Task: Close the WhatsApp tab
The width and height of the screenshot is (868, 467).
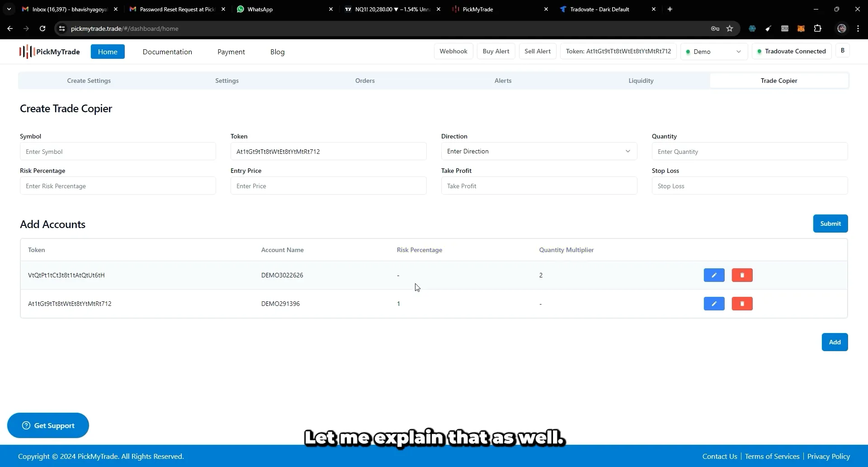Action: click(331, 9)
